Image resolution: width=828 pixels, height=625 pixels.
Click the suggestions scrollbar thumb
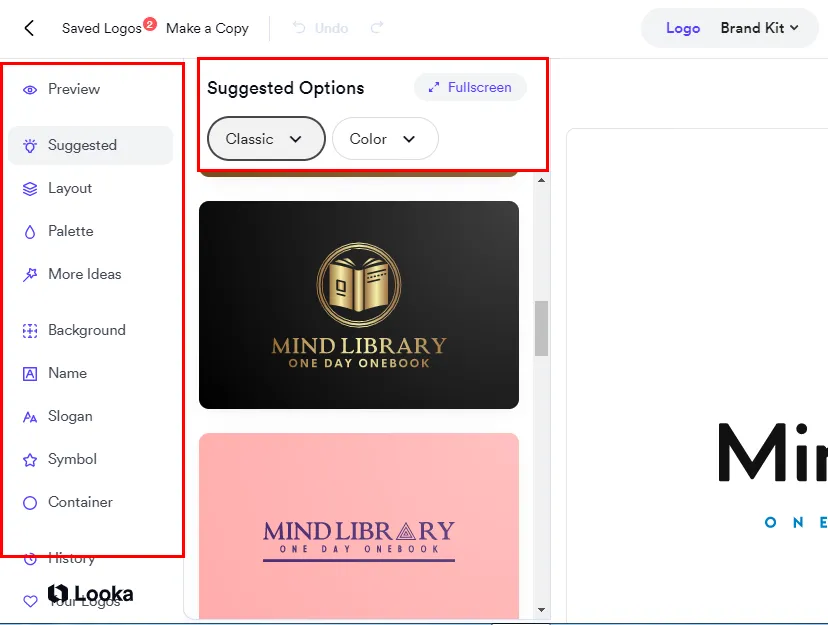(541, 328)
